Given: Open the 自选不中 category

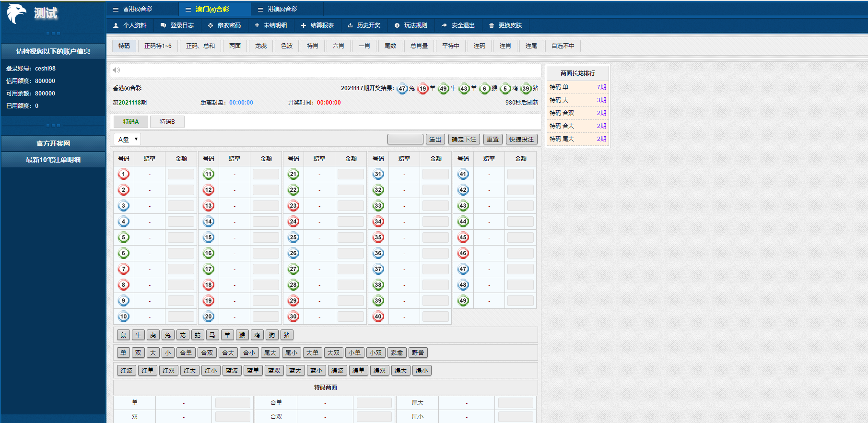Looking at the screenshot, I should click(563, 46).
